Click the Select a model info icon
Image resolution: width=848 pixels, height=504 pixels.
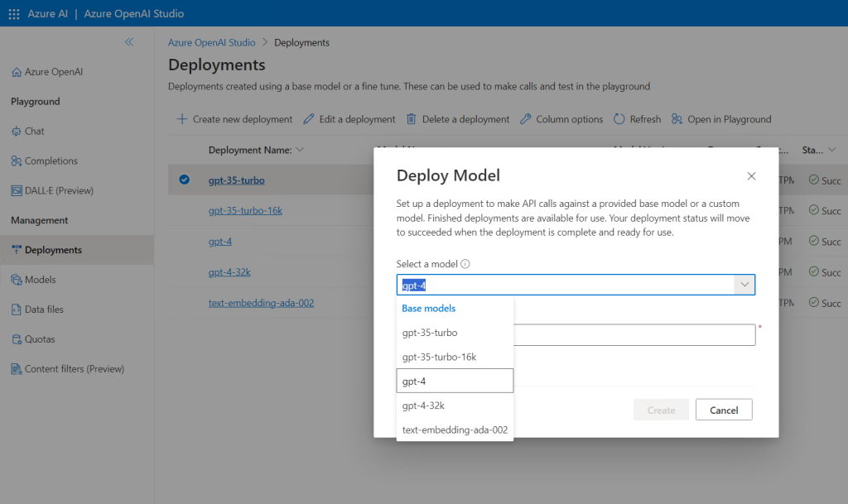click(465, 264)
